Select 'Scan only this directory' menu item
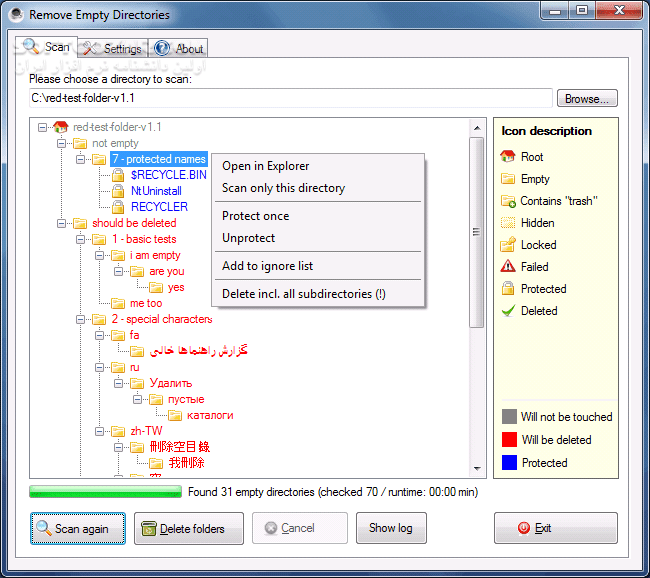 pyautogui.click(x=318, y=188)
